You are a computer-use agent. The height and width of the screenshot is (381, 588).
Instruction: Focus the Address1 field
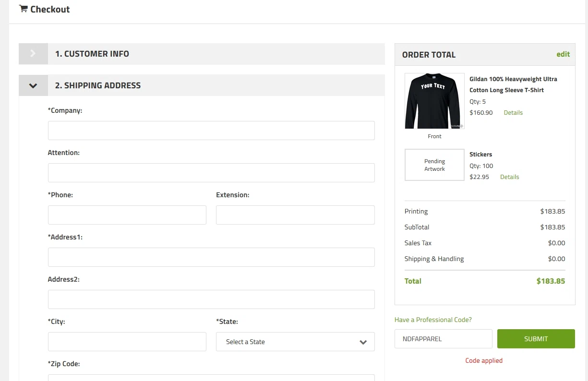pos(211,257)
